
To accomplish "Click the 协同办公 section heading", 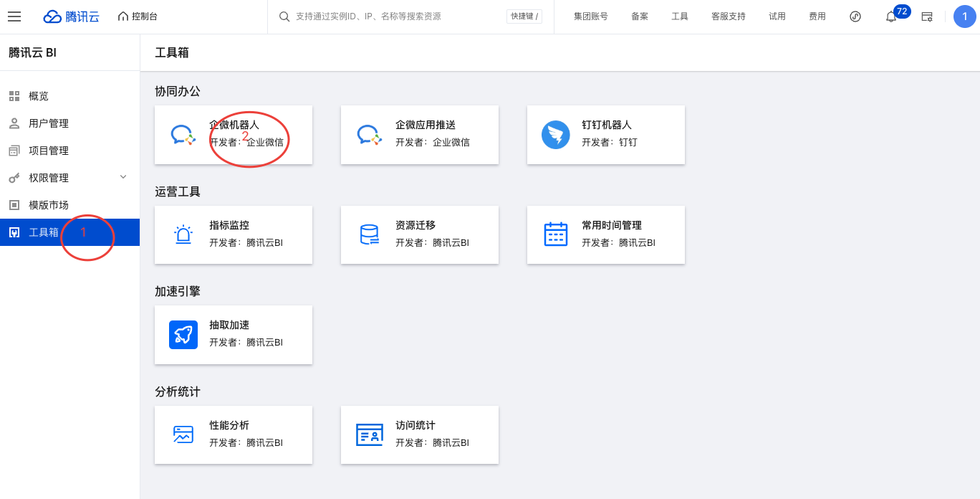I will pyautogui.click(x=178, y=91).
